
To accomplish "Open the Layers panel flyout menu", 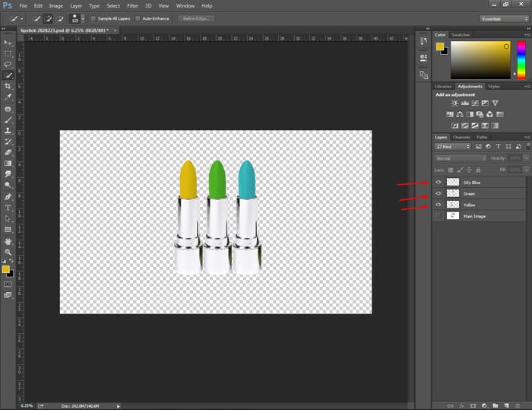I will [x=527, y=137].
